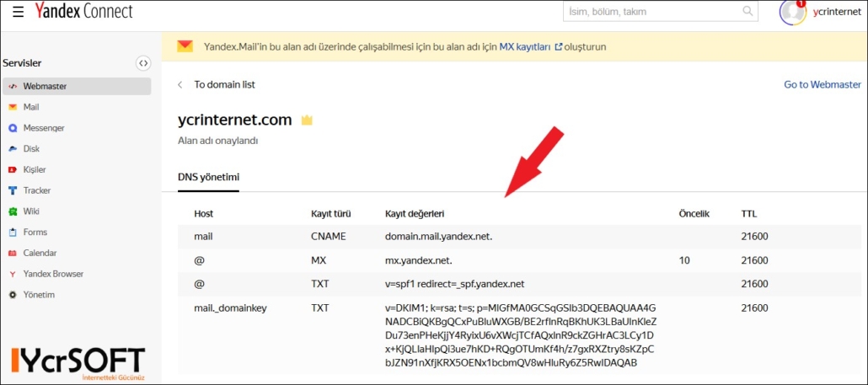Select the MX record type cell

[319, 260]
